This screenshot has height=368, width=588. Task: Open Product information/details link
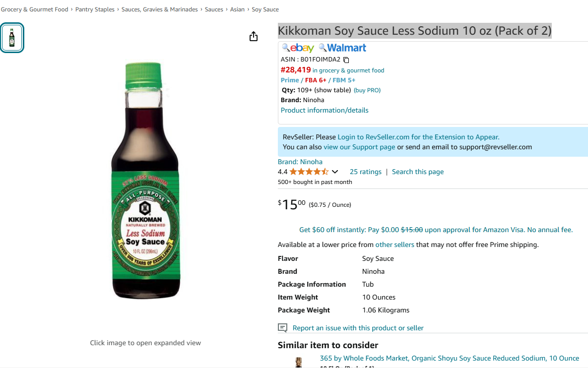point(325,110)
